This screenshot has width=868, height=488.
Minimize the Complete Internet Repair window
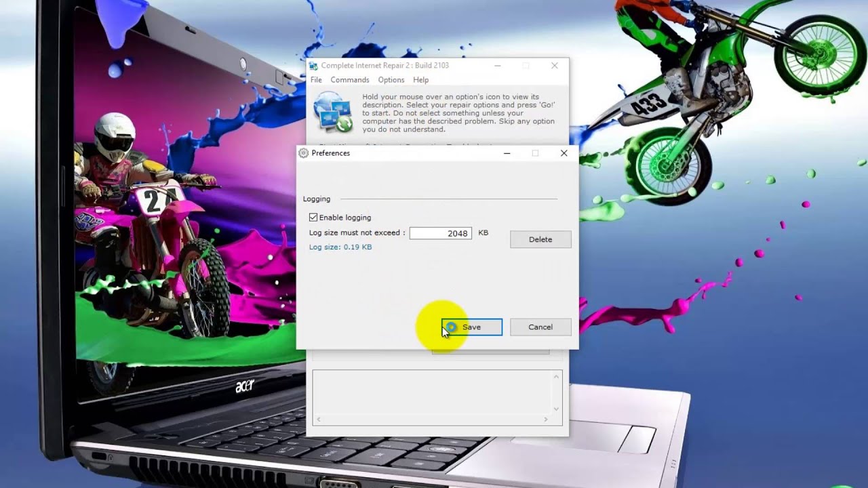[x=498, y=66]
